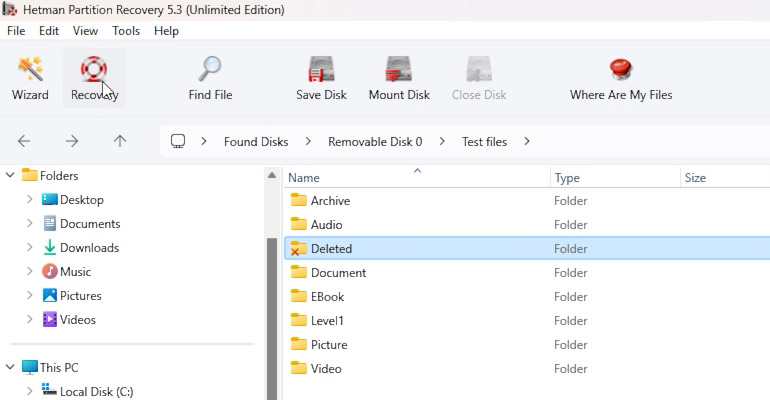The height and width of the screenshot is (400, 770).
Task: Open the Find File magnifier tool
Action: 210,79
